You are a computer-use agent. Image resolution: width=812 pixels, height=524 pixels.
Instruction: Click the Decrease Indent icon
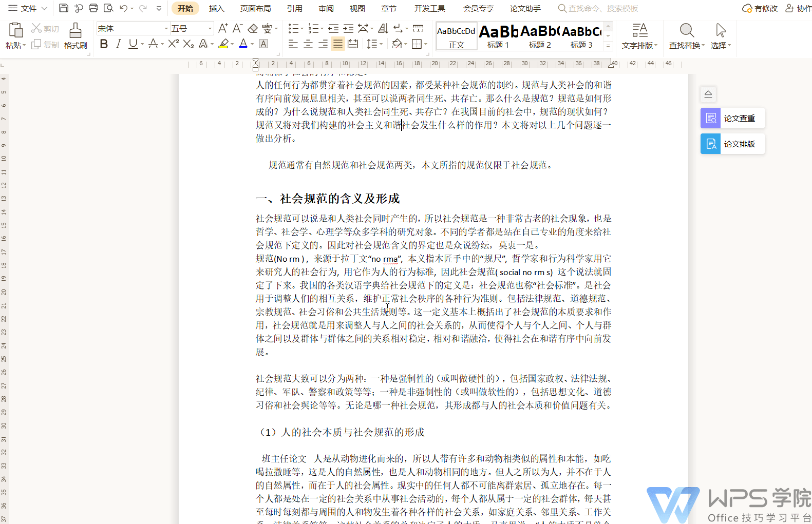coord(333,28)
